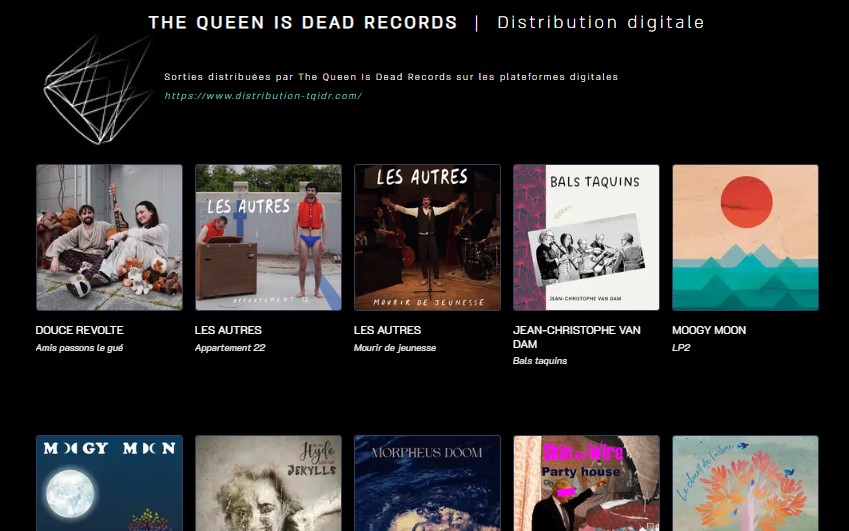Open the distribution-tqidr.com link
Image resolution: width=849 pixels, height=531 pixels.
coord(263,96)
